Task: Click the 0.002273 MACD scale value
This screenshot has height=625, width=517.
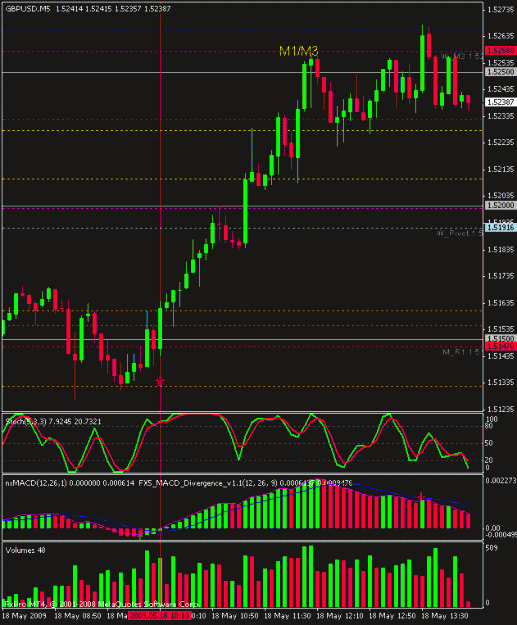Action: click(501, 480)
